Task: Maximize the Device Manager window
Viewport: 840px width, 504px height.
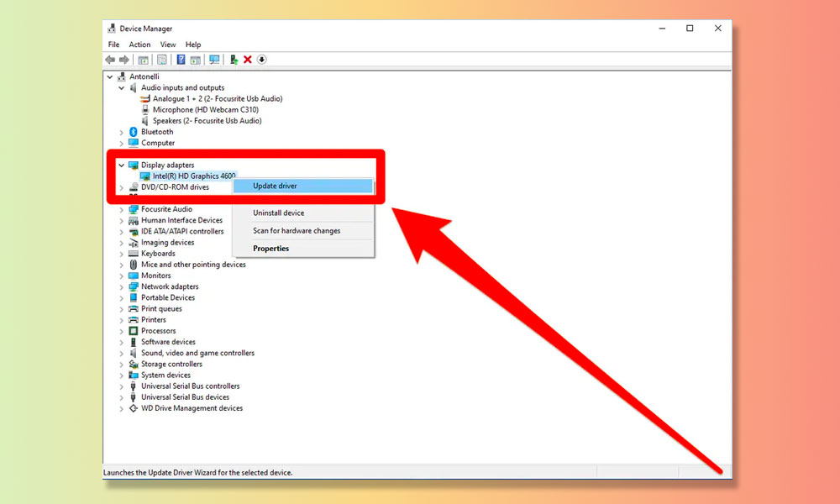Action: [x=690, y=29]
